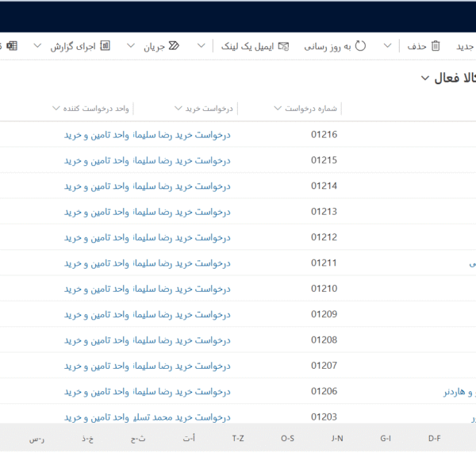Open the شماره درخواست column header menu
476x476 pixels.
coord(278,109)
